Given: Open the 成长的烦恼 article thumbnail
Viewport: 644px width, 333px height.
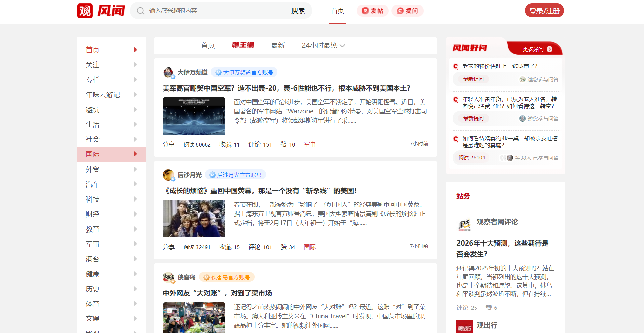Looking at the screenshot, I should [194, 219].
